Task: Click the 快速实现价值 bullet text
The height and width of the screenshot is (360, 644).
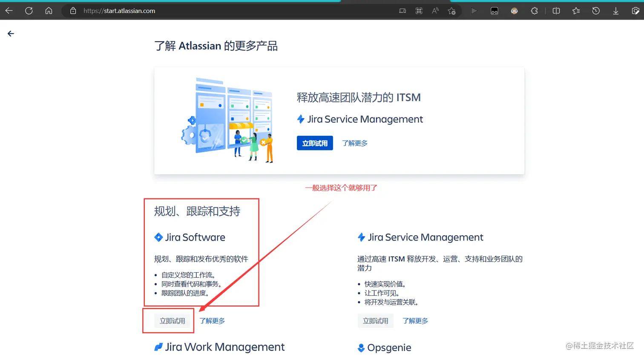Action: coord(385,284)
